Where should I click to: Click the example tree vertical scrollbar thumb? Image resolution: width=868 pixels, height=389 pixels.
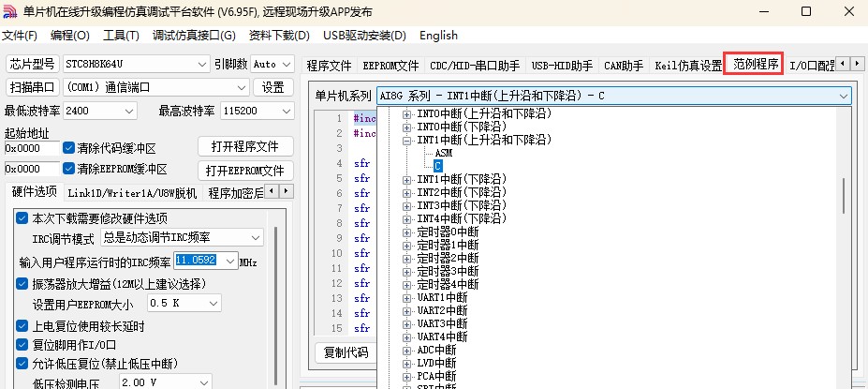click(844, 196)
